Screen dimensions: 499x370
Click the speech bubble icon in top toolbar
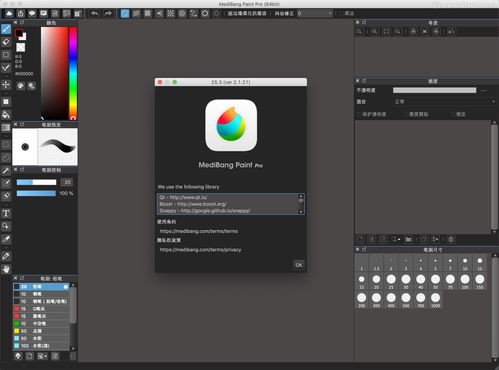pos(32,13)
